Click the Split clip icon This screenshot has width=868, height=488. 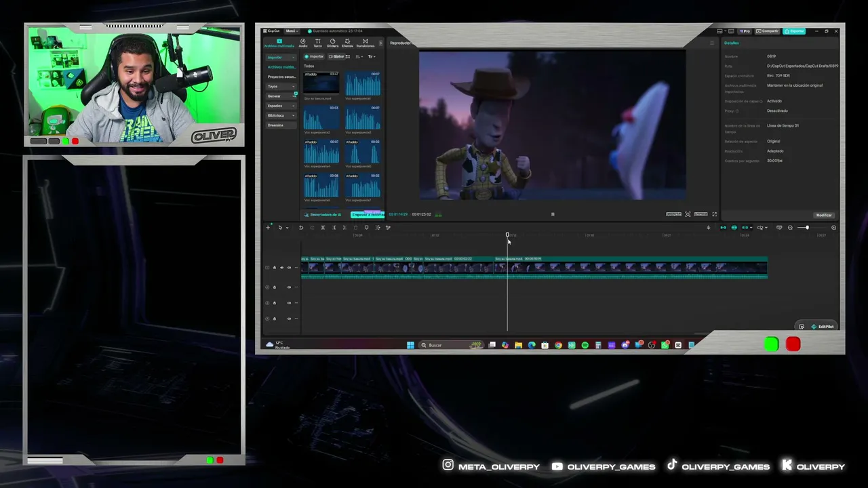323,228
